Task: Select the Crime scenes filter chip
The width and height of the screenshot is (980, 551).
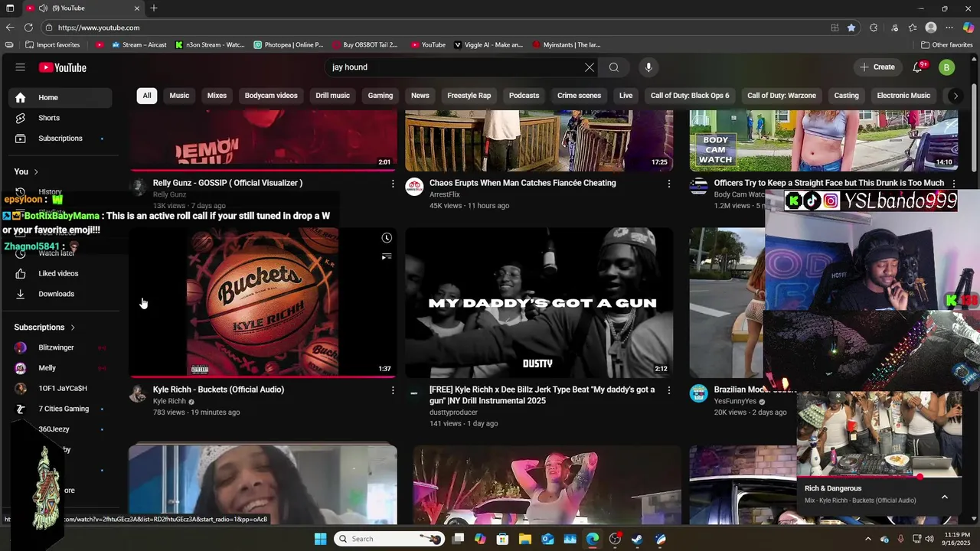Action: click(579, 96)
